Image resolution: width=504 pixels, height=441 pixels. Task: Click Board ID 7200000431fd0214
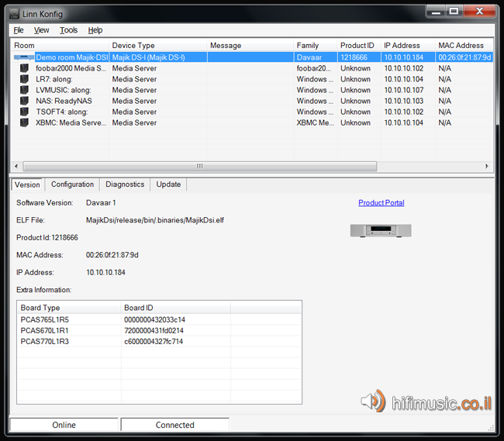click(154, 330)
